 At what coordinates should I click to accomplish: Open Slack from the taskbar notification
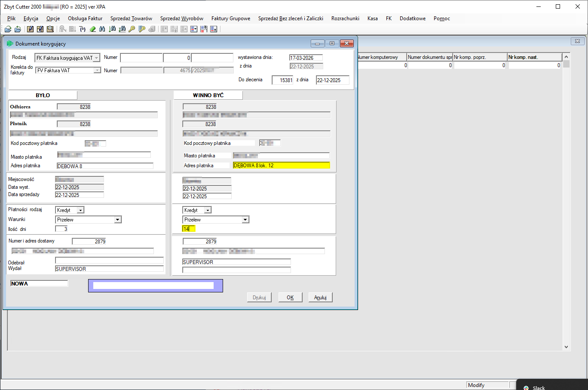(x=539, y=388)
